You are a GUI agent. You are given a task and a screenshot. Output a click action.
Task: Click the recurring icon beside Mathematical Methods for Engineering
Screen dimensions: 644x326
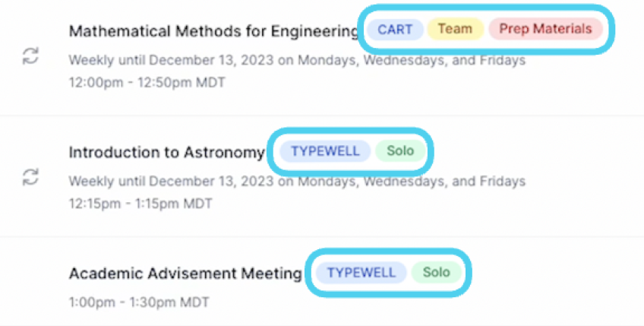(x=30, y=55)
